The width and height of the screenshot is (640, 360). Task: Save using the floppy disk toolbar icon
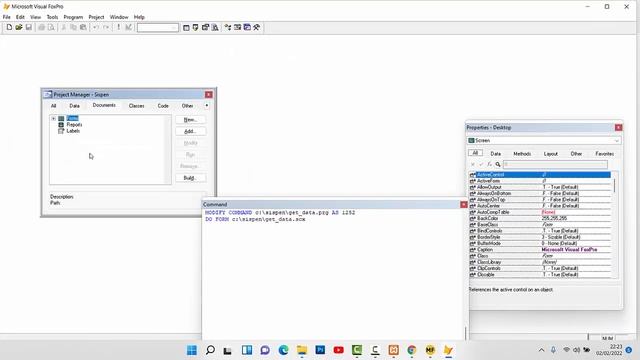coord(29,27)
